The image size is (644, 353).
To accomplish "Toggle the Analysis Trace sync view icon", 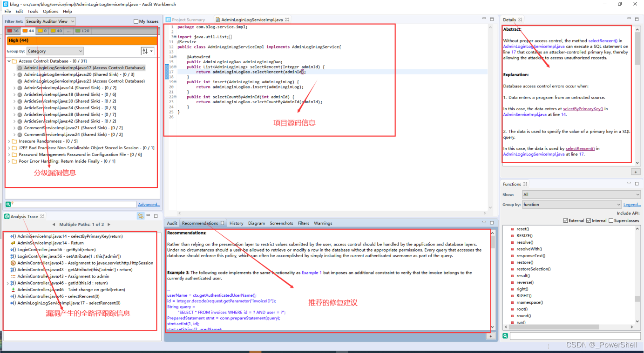I will pyautogui.click(x=141, y=216).
